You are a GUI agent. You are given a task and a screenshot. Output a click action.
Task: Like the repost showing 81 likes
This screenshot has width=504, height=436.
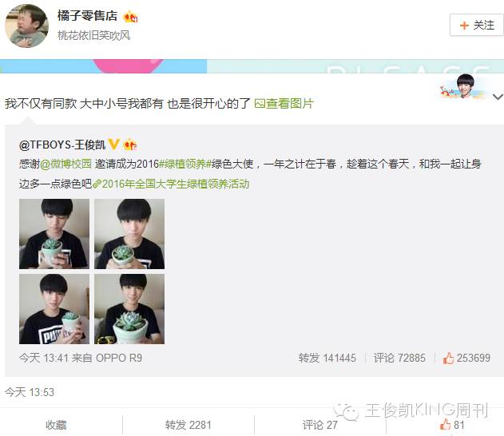coord(452,425)
